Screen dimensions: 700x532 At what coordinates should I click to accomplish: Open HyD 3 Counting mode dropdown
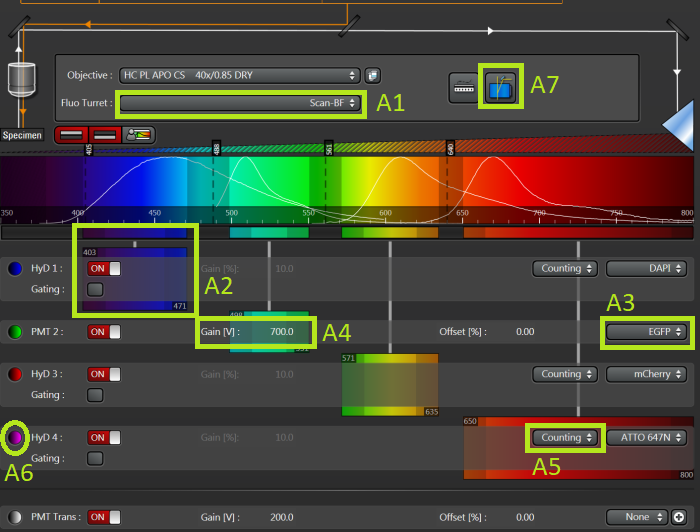565,374
